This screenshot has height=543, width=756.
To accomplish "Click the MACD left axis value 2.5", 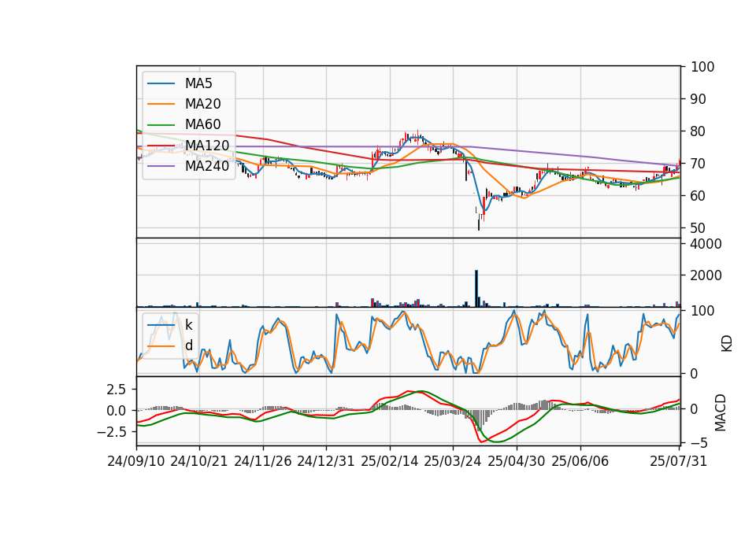I will (116, 390).
